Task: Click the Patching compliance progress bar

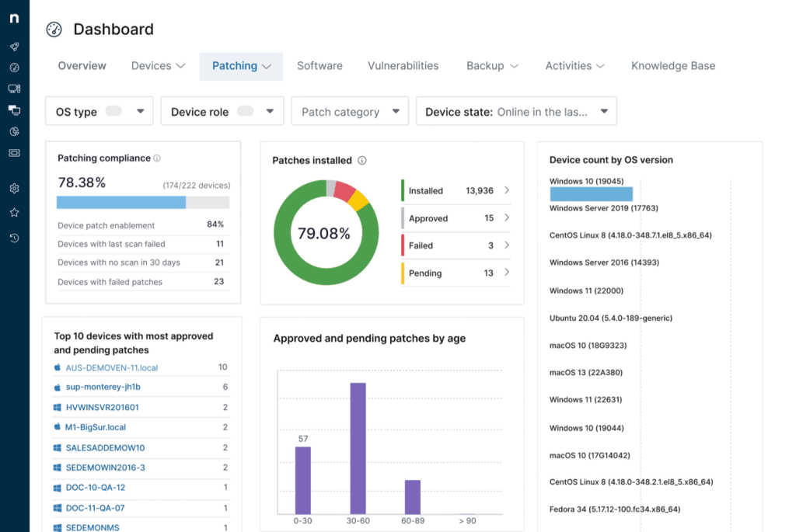Action: (x=143, y=202)
